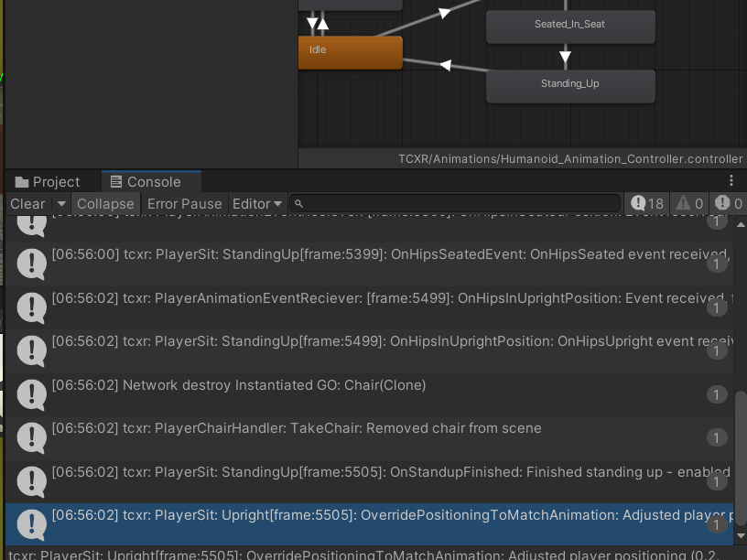Click count badge on Network destroy log

(716, 394)
